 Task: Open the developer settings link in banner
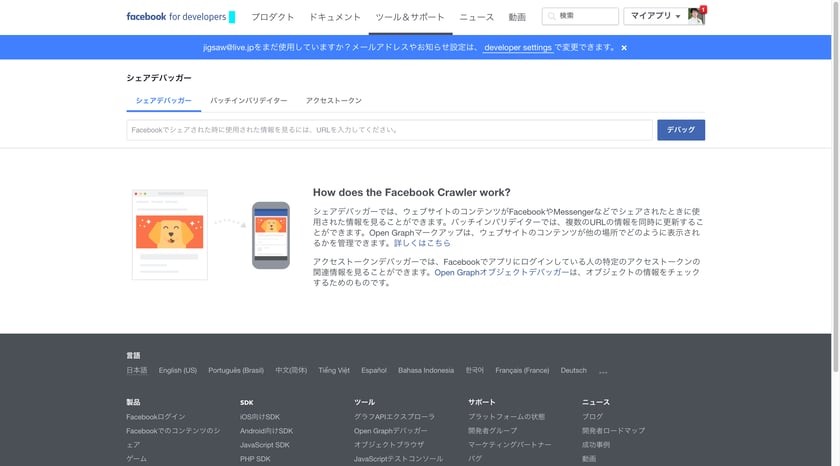click(x=518, y=48)
